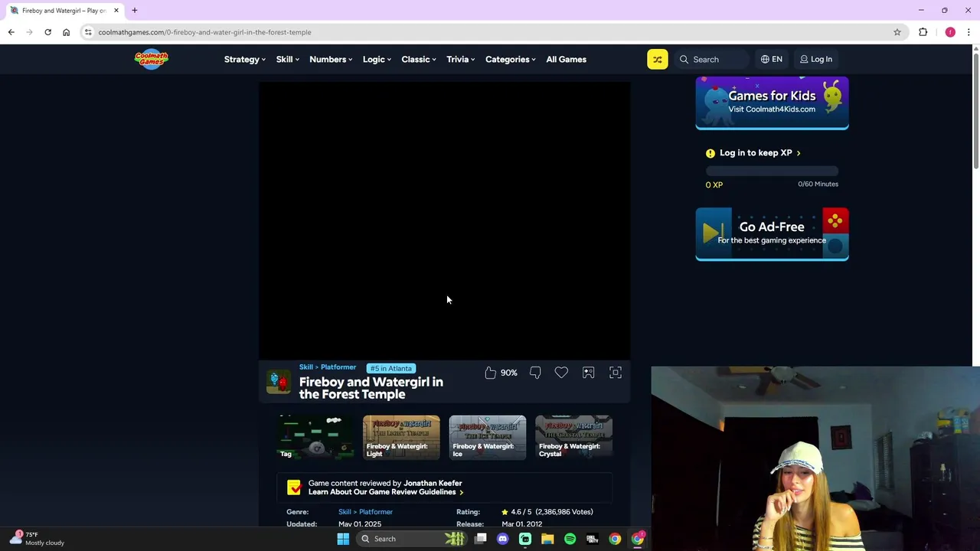Open Jonathan Keefer reviewer link
The height and width of the screenshot is (551, 980).
[x=433, y=483]
